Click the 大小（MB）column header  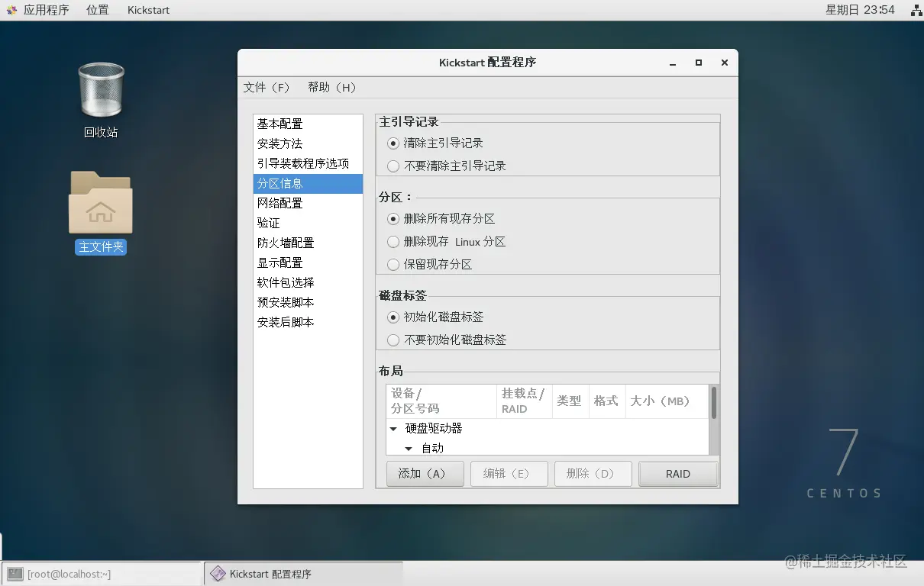point(667,401)
